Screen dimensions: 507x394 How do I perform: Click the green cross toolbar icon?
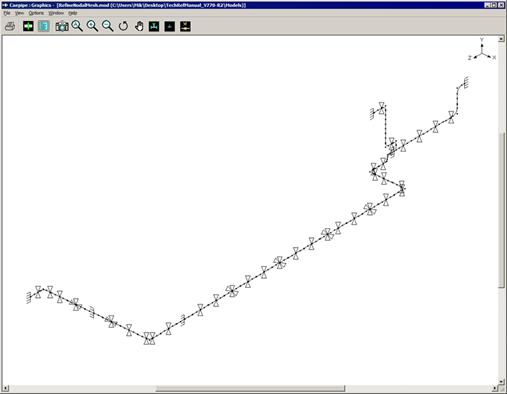pyautogui.click(x=28, y=26)
